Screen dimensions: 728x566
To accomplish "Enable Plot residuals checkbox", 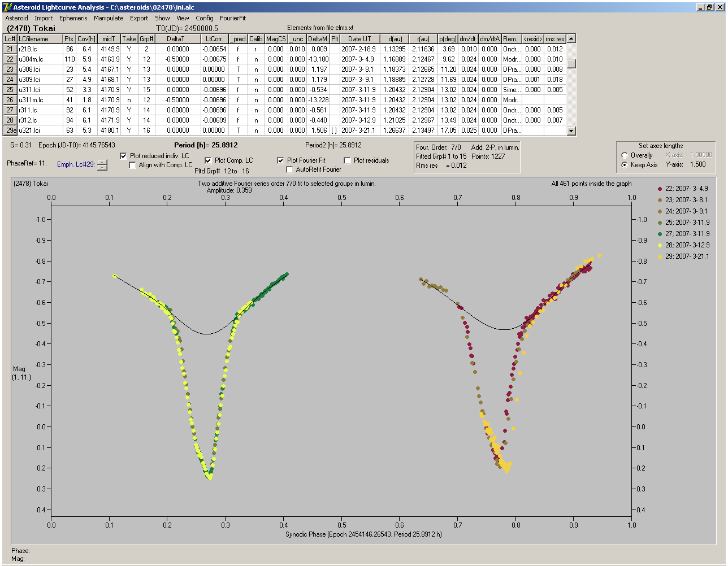I will point(348,160).
